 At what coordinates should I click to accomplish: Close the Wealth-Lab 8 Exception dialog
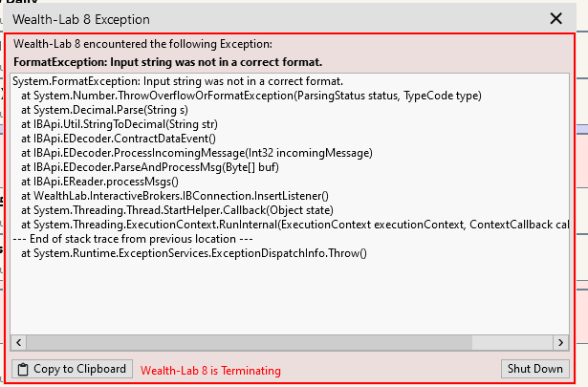pos(556,18)
